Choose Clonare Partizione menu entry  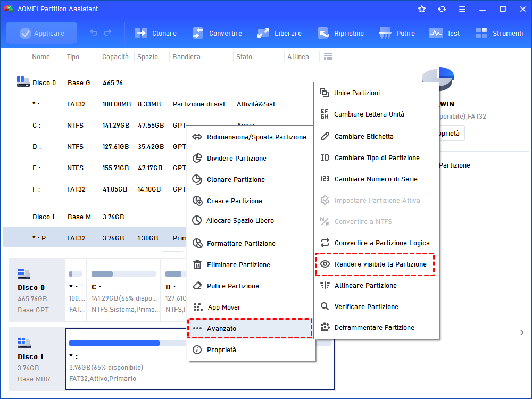(251, 180)
